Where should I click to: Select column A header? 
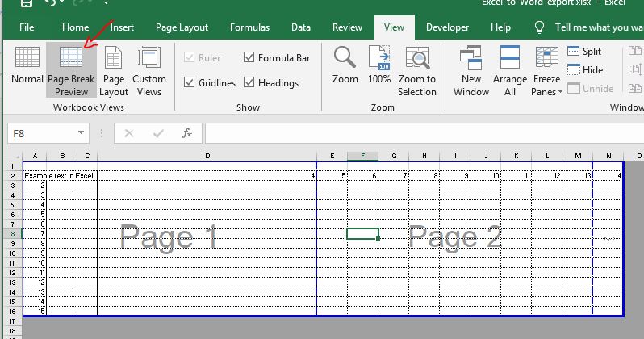tap(35, 156)
